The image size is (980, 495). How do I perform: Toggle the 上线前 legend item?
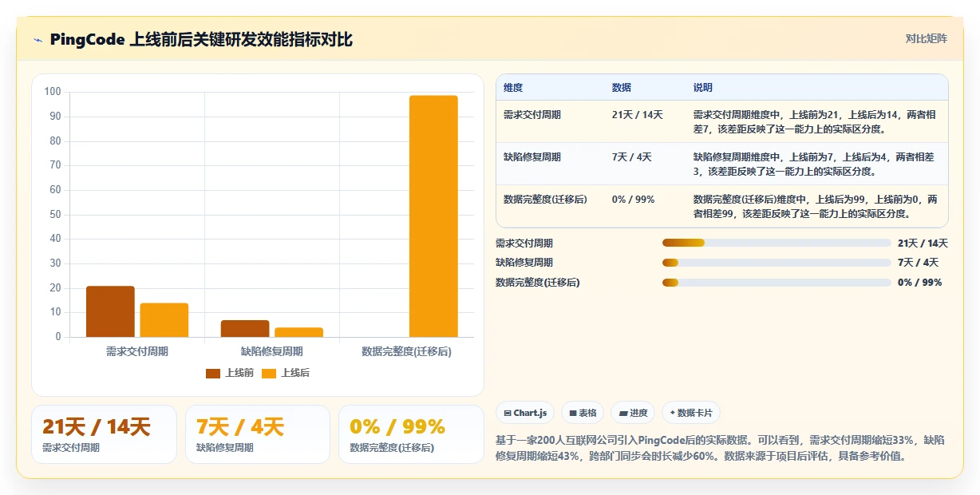point(230,373)
